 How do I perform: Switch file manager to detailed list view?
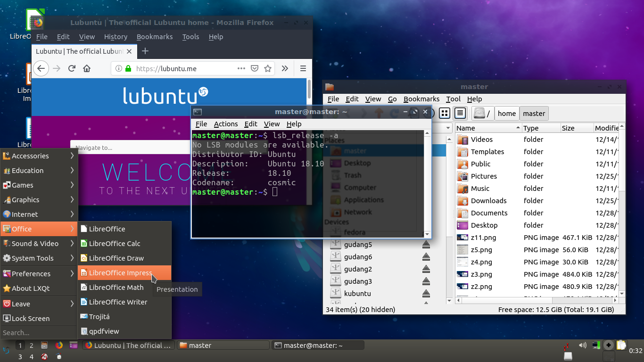tap(460, 113)
